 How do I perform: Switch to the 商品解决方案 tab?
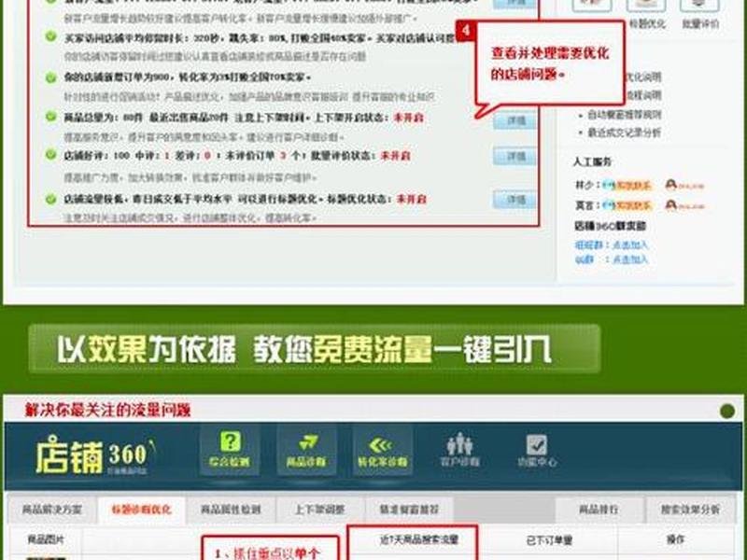[x=52, y=510]
